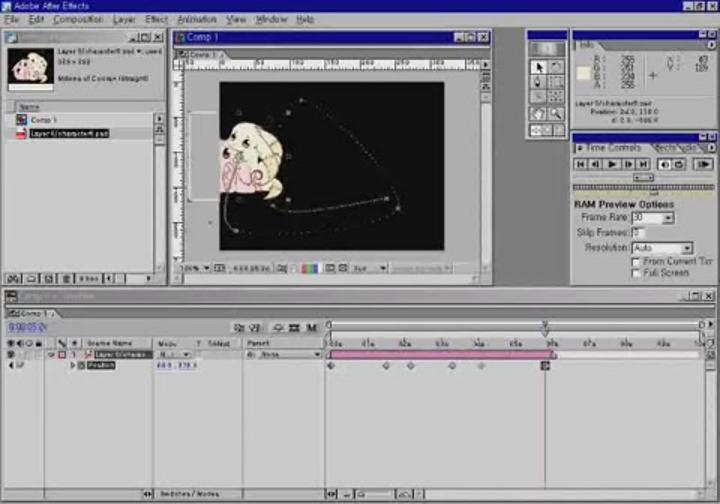Viewport: 720px width, 504px height.
Task: Select the Pan Behind tool with dots
Action: [556, 96]
